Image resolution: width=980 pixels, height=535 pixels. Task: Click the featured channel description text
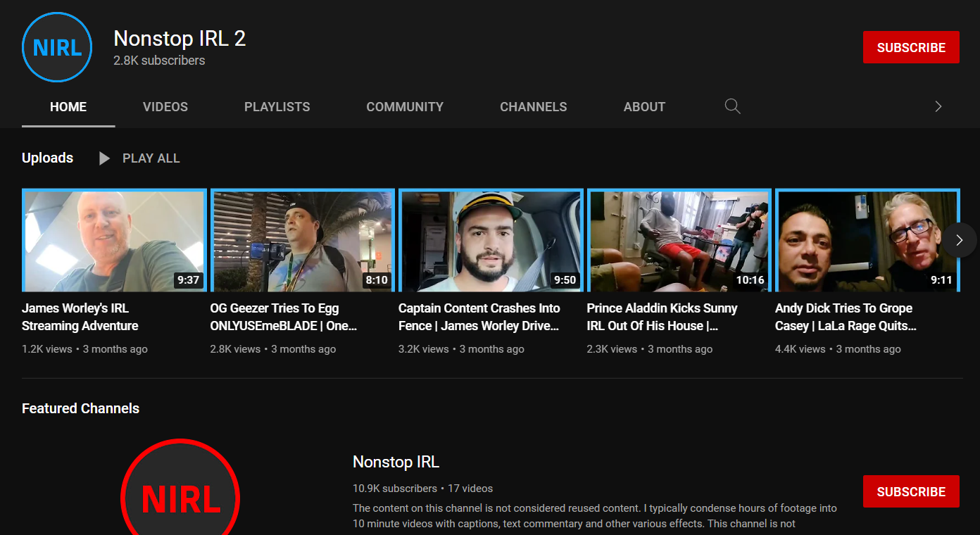(x=595, y=516)
